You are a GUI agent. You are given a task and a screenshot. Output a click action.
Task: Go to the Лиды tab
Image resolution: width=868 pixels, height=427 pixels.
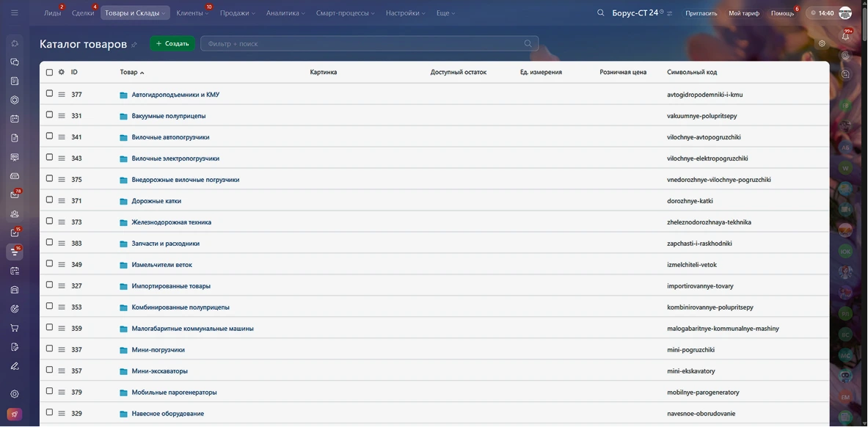point(52,13)
